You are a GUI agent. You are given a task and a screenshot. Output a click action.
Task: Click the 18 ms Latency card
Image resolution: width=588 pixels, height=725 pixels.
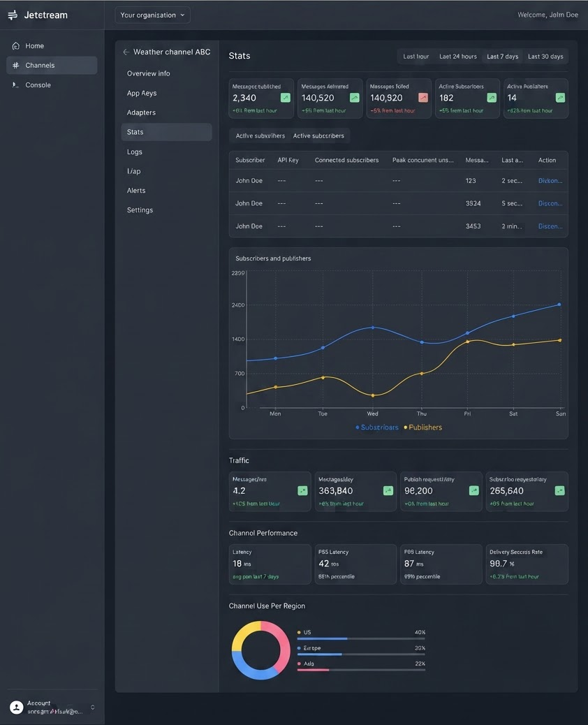coord(270,564)
